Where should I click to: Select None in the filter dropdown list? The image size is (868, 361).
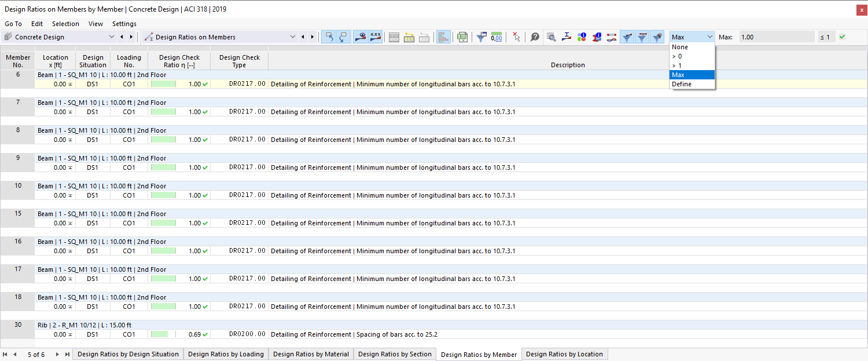(x=692, y=47)
